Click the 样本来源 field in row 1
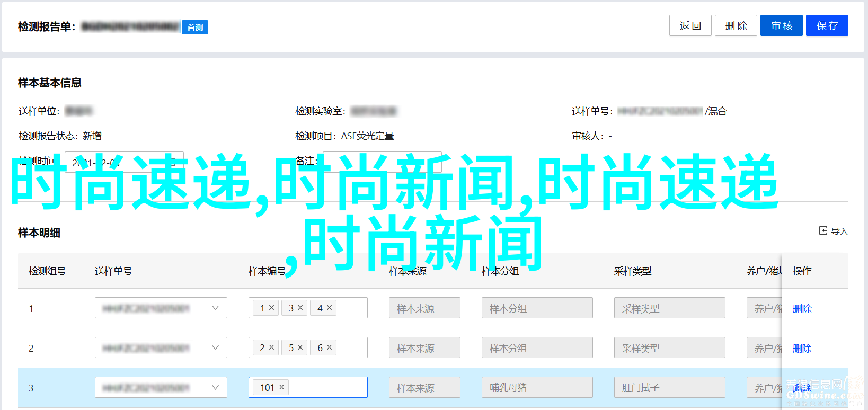The width and height of the screenshot is (868, 410). click(424, 308)
